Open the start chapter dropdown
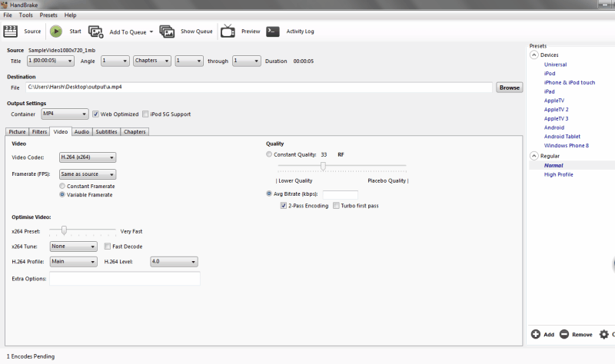615x364 pixels. 189,61
